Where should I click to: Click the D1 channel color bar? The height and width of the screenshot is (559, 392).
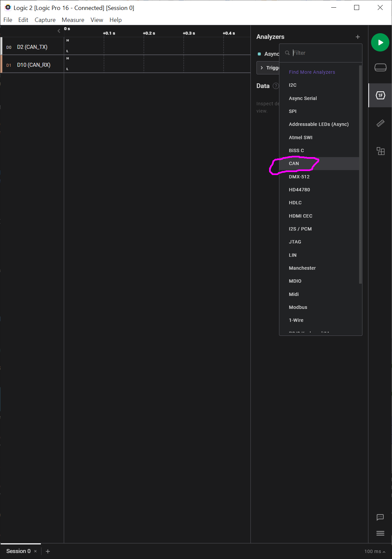click(1, 64)
